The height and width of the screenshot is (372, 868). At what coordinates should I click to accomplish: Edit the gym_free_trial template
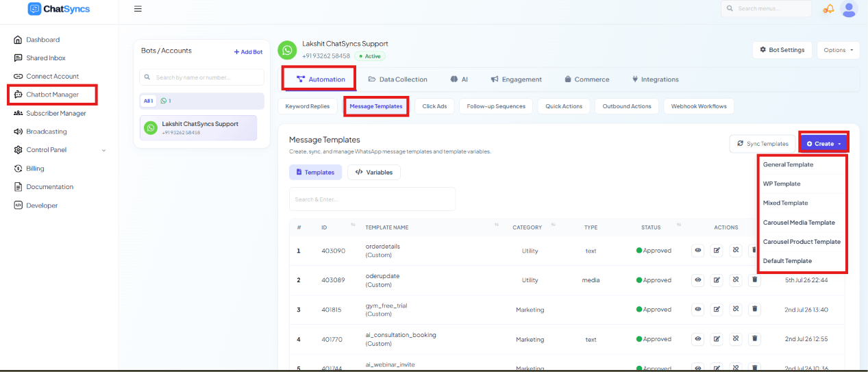[717, 310]
